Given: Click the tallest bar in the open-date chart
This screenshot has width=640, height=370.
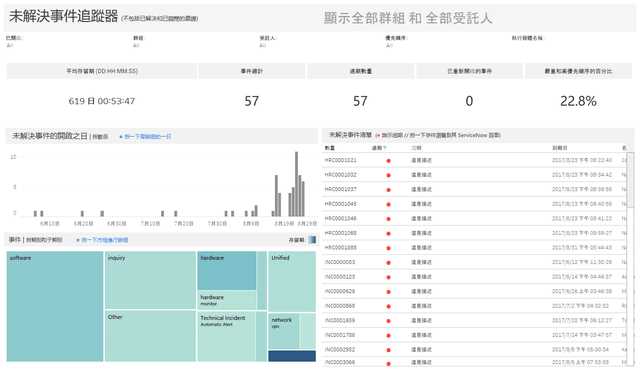Looking at the screenshot, I should 297,184.
